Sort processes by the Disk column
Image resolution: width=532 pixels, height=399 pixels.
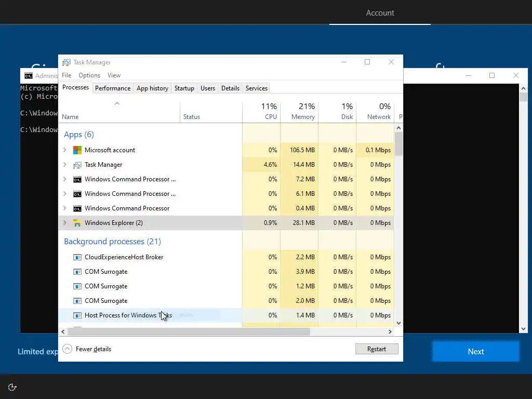(338, 111)
